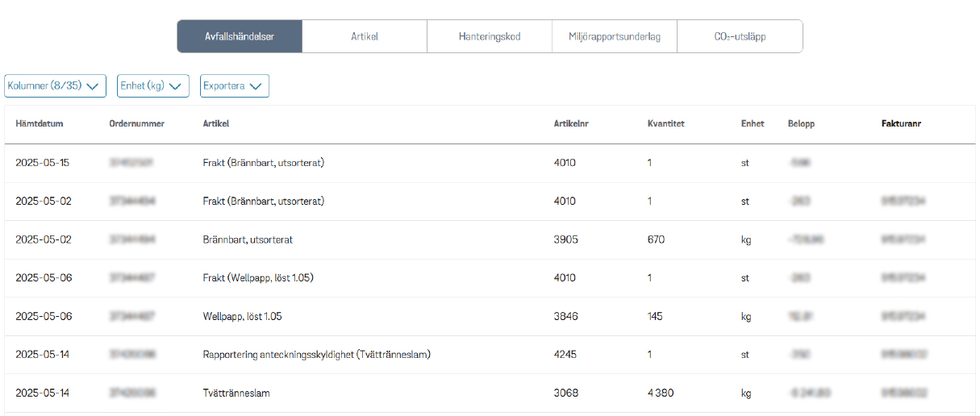Switch to the Avfallshändelser tab
The height and width of the screenshot is (416, 980).
click(240, 36)
